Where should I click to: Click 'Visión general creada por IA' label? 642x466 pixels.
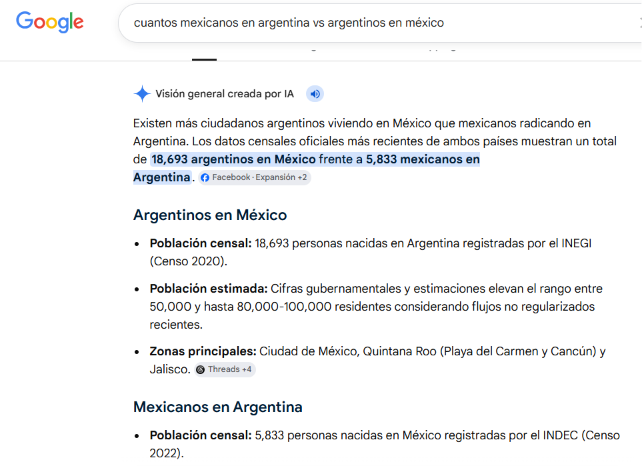[x=224, y=94]
